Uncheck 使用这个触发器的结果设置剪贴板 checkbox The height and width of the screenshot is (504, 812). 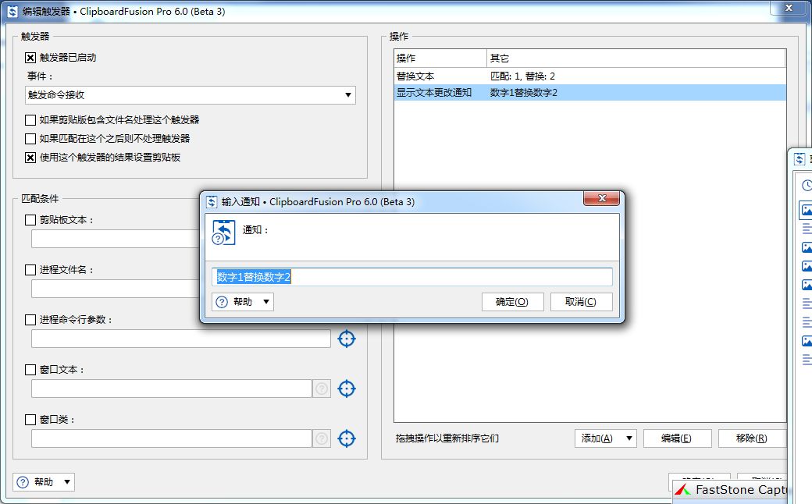pos(30,158)
